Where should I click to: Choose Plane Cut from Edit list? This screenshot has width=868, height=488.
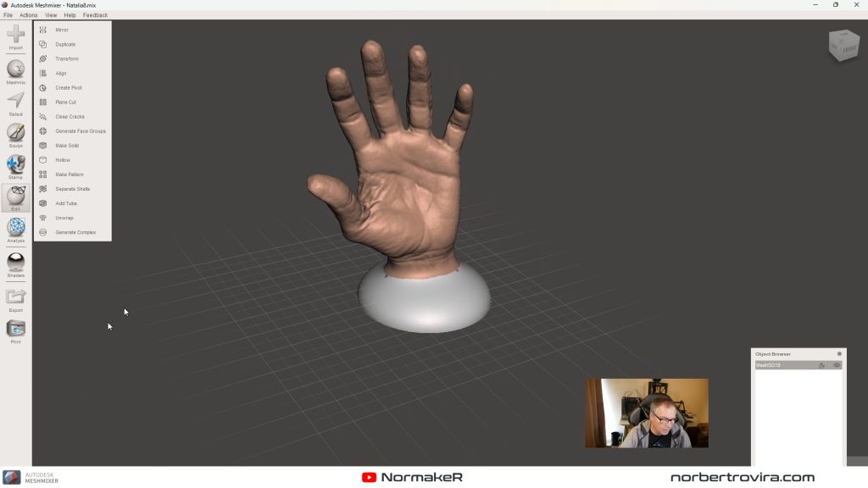(x=66, y=103)
